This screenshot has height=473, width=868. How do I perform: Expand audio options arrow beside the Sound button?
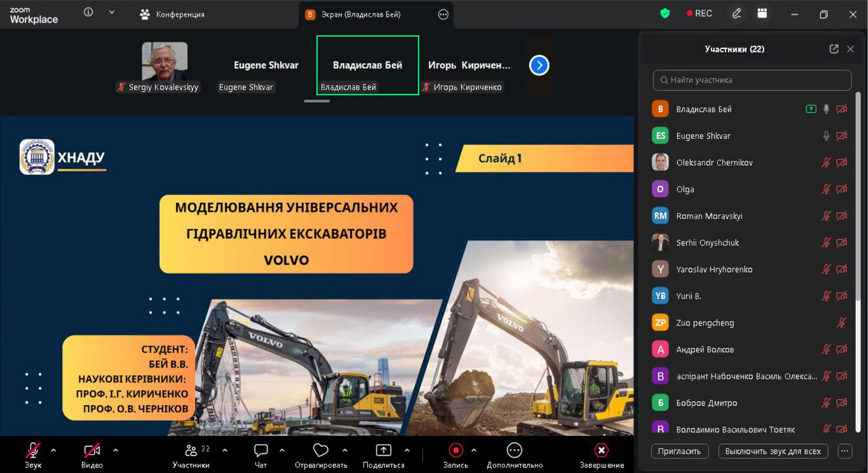tap(53, 450)
